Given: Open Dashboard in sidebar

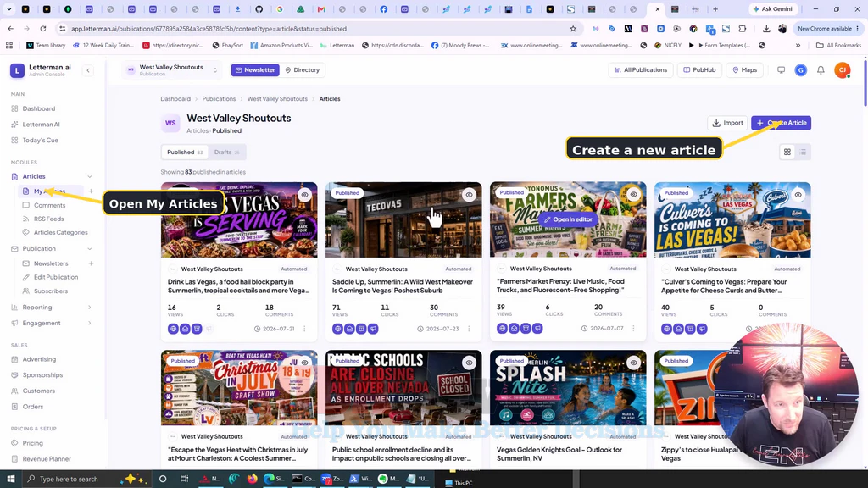Looking at the screenshot, I should click(x=38, y=108).
